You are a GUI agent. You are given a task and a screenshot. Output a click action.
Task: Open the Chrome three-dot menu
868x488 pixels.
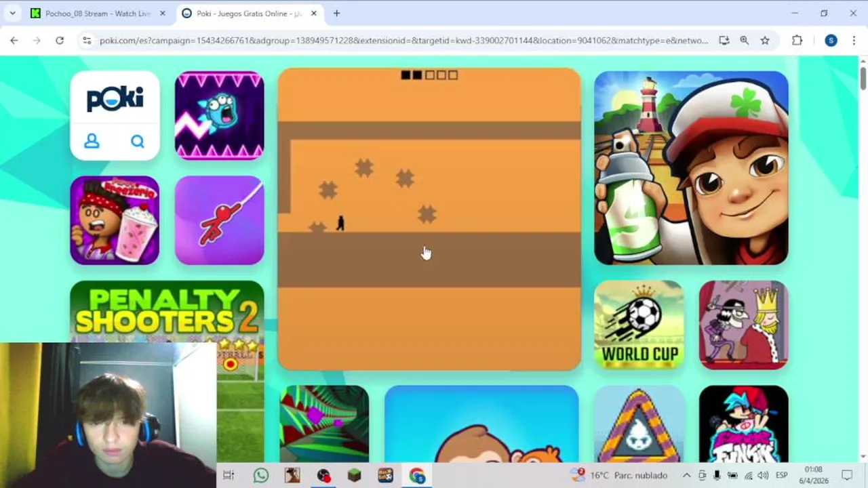click(x=854, y=41)
